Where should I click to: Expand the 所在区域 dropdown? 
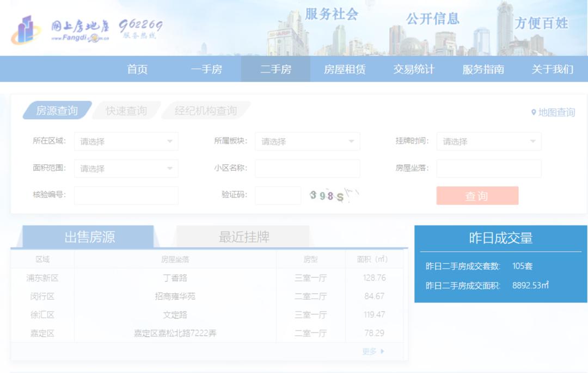(126, 141)
